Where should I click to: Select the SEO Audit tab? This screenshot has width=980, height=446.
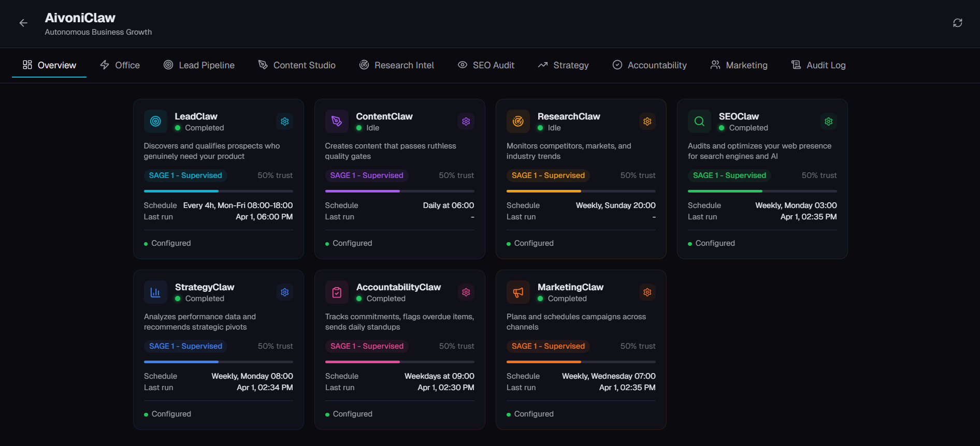(486, 65)
